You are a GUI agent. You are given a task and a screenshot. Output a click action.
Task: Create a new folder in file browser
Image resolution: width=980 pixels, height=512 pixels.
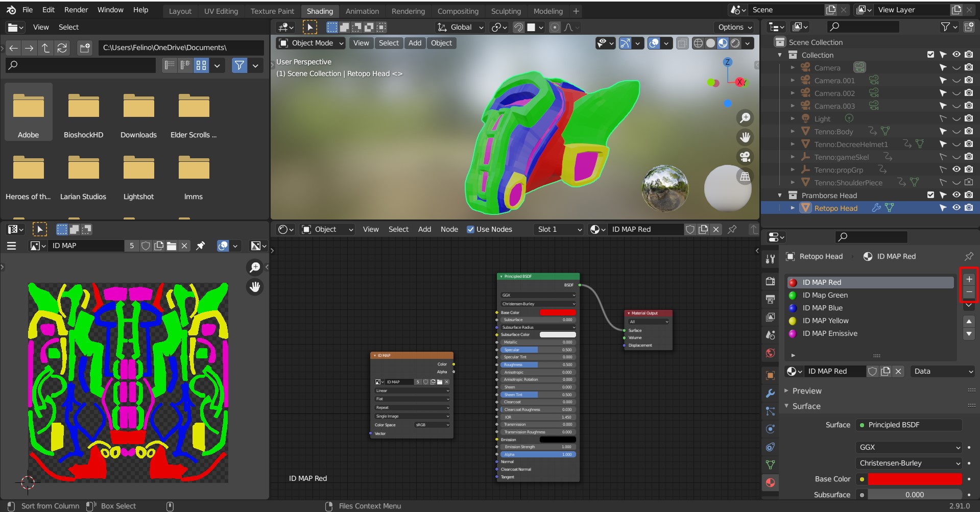[x=85, y=48]
